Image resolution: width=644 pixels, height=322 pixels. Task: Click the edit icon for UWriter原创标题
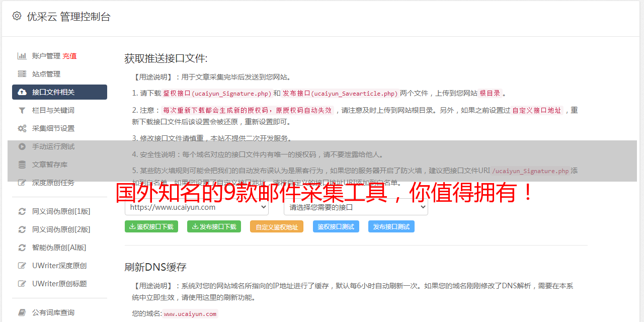[x=22, y=284]
